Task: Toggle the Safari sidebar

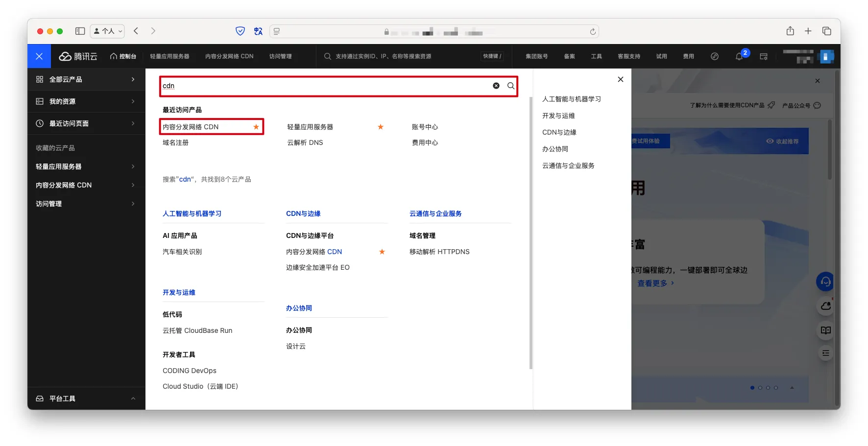Action: [80, 31]
